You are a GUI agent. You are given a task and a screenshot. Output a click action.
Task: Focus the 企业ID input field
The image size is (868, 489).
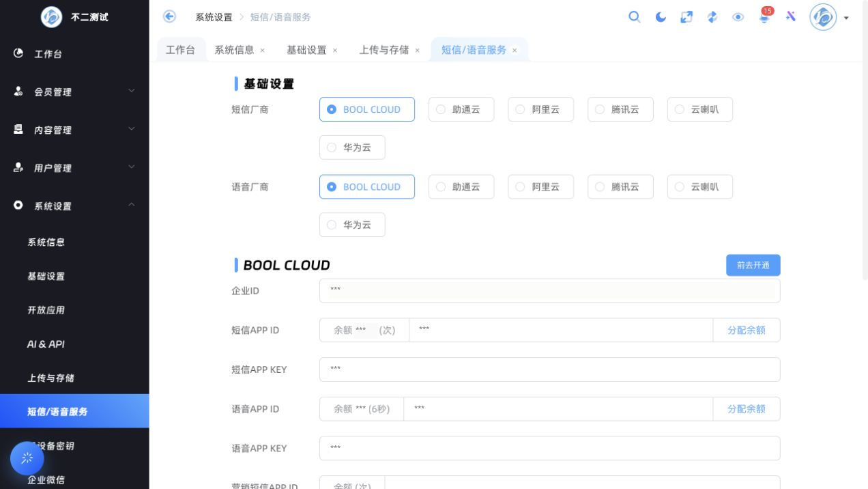pyautogui.click(x=549, y=290)
